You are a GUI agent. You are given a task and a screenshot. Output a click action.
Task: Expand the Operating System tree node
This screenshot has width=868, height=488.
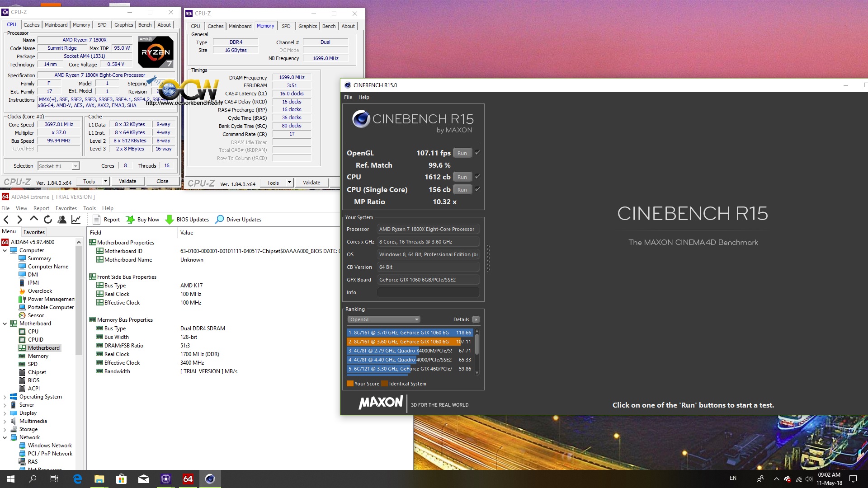pos(5,397)
